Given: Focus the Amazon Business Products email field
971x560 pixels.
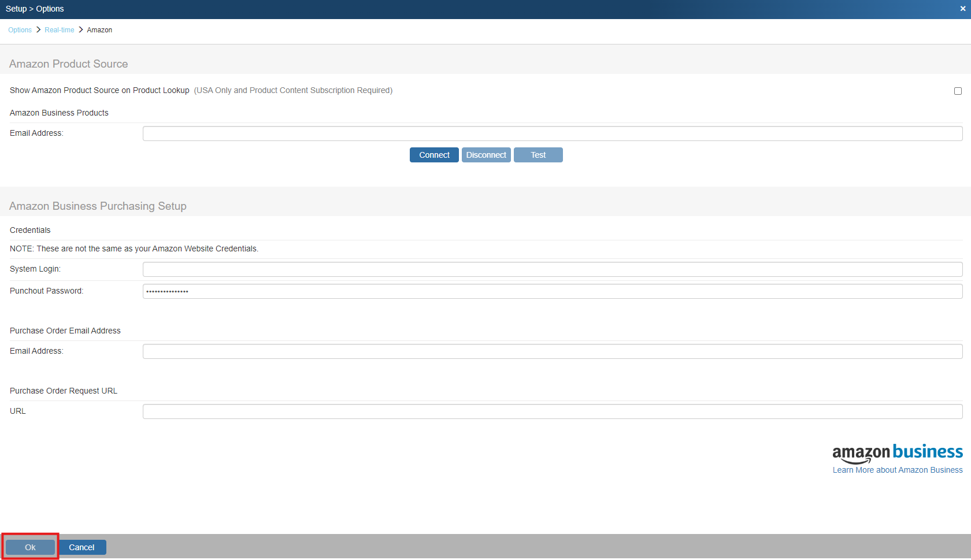Looking at the screenshot, I should coord(552,133).
